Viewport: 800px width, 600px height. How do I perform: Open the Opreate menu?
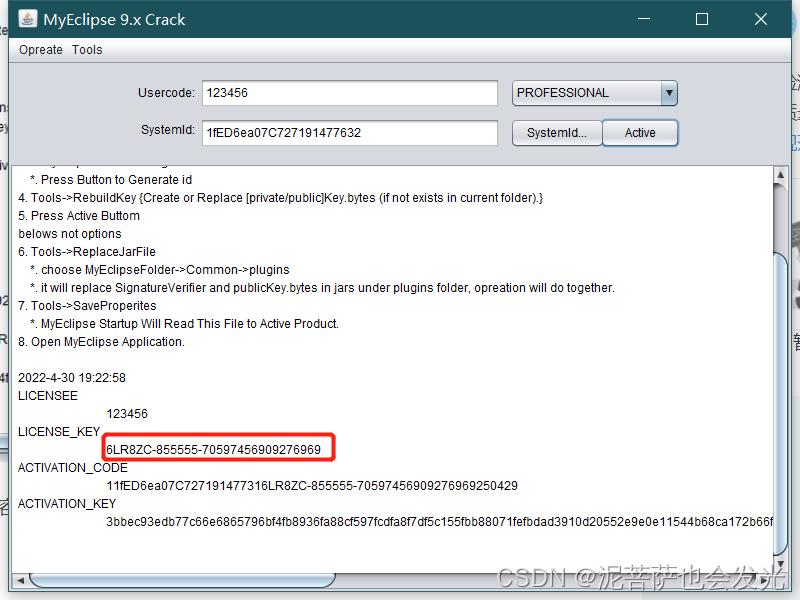pos(41,50)
